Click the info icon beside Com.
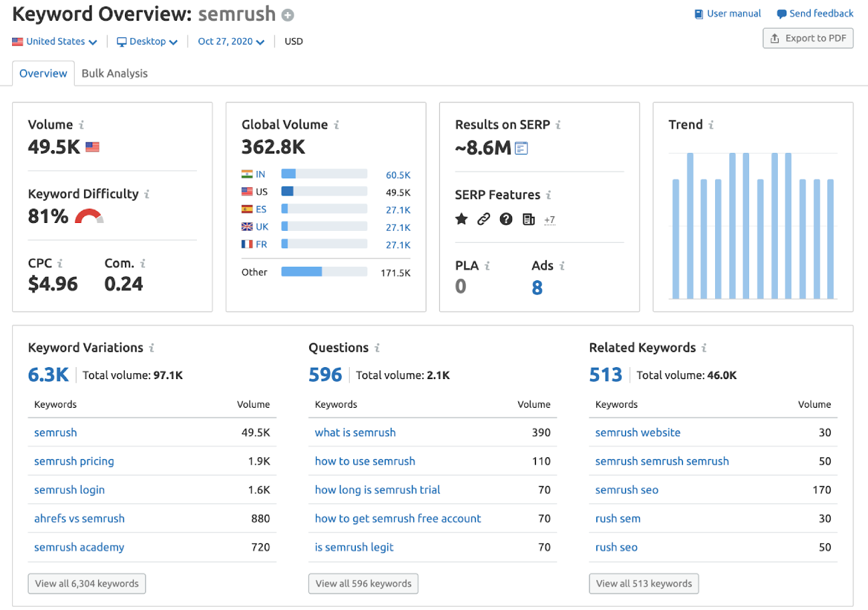The width and height of the screenshot is (868, 610). click(143, 264)
